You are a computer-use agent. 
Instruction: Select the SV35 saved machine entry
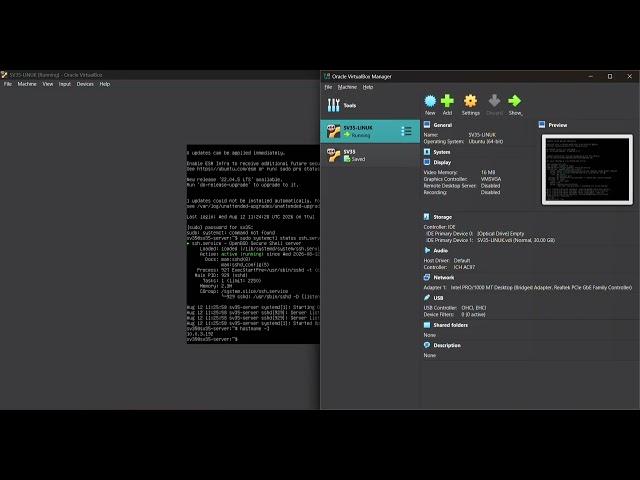click(x=370, y=155)
